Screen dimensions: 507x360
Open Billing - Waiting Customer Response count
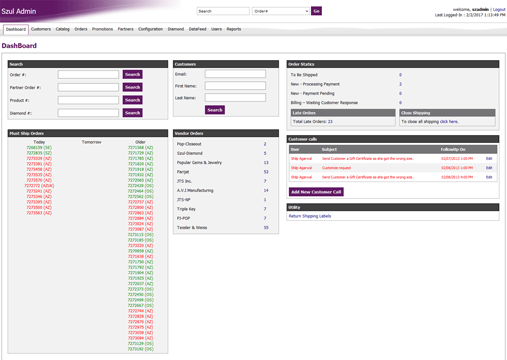pos(400,103)
